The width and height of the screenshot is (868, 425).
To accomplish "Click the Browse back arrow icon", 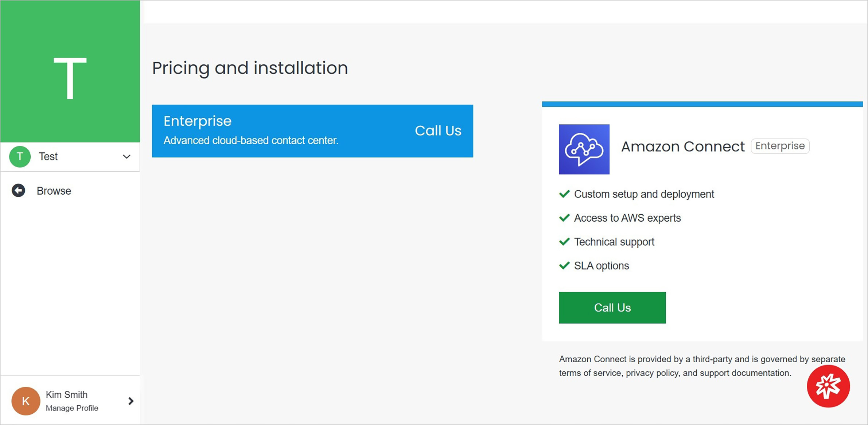I will (x=18, y=190).
